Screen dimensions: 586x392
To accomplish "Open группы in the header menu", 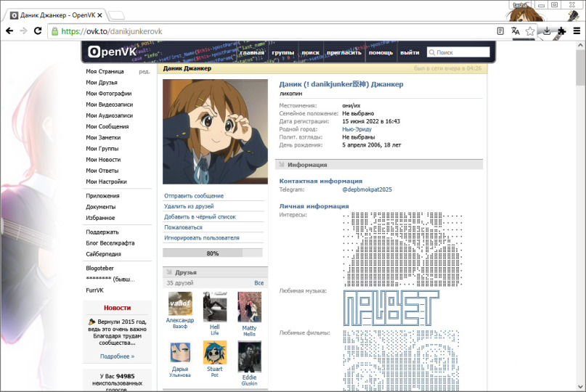I will coord(283,53).
